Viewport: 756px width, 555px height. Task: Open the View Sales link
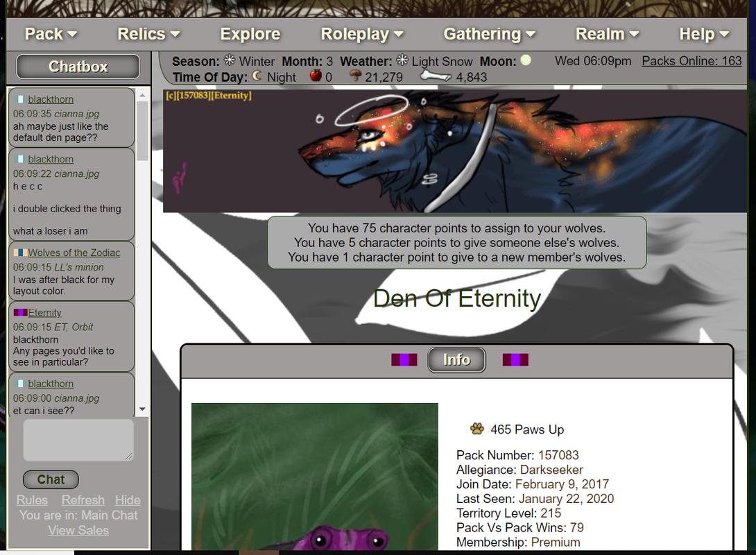tap(78, 531)
